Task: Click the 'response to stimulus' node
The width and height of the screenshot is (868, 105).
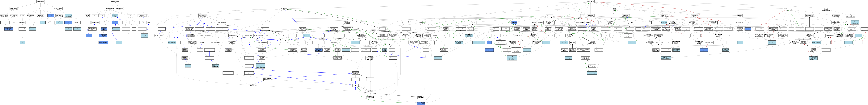Action: pos(615,9)
